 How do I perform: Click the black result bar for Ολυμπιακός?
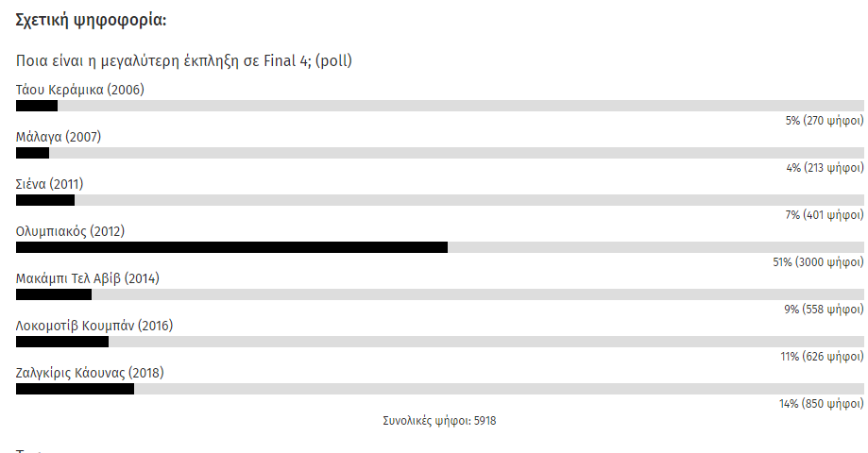pos(231,247)
